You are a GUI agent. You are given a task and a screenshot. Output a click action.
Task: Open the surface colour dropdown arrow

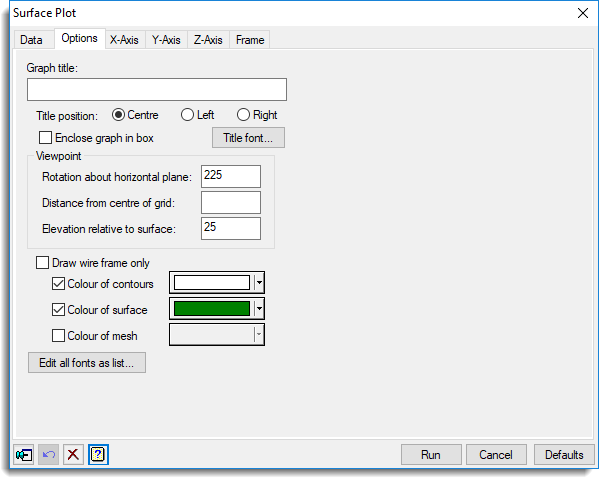click(x=259, y=308)
